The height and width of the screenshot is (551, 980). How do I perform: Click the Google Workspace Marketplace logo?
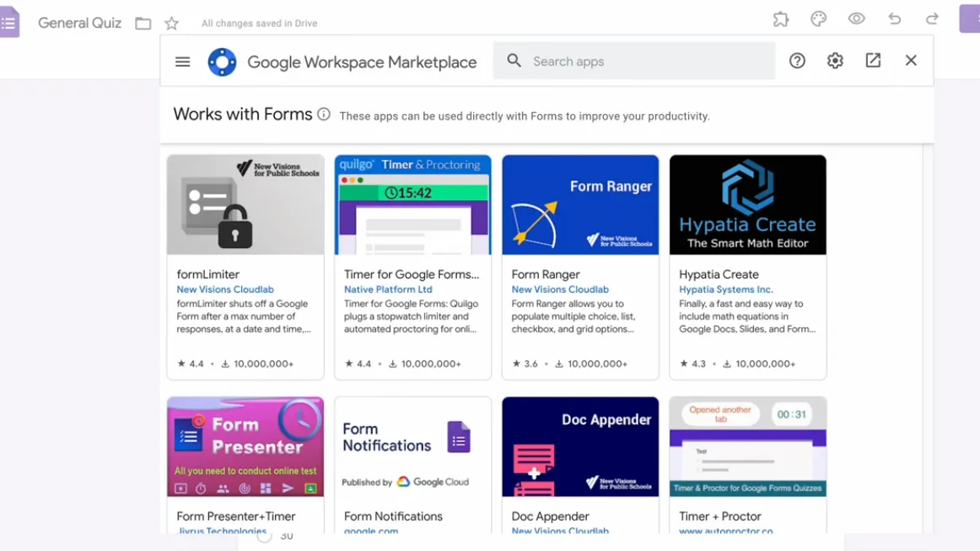click(222, 62)
